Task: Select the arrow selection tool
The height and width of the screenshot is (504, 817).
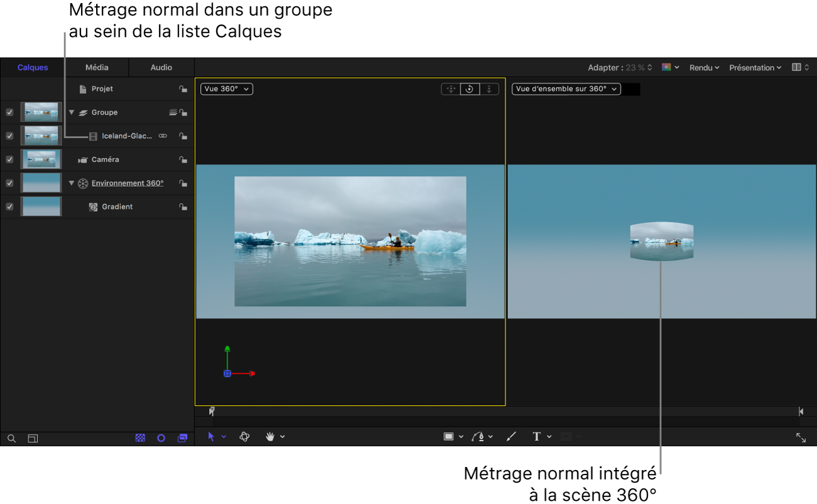Action: click(212, 437)
